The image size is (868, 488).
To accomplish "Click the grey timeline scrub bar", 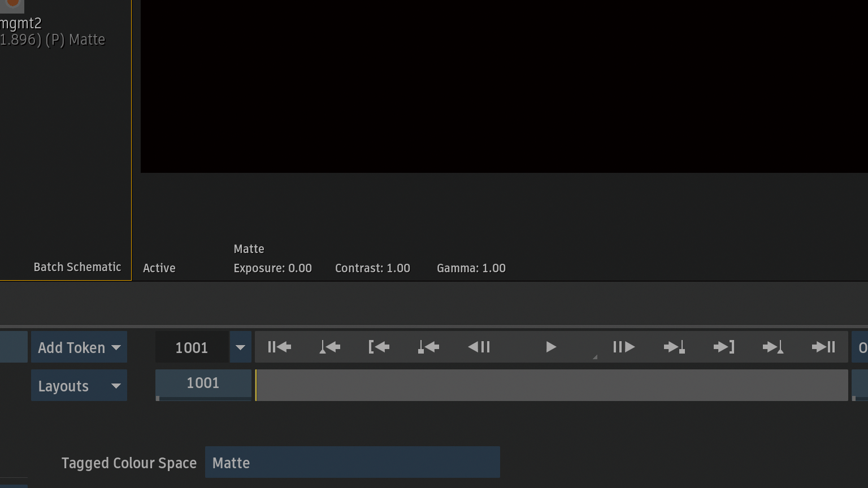I will click(552, 385).
